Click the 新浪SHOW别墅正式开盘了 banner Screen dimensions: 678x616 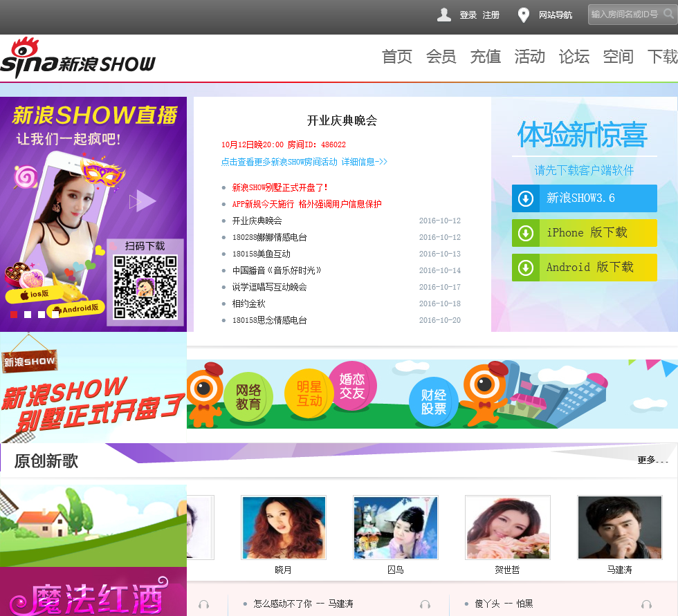[x=93, y=387]
